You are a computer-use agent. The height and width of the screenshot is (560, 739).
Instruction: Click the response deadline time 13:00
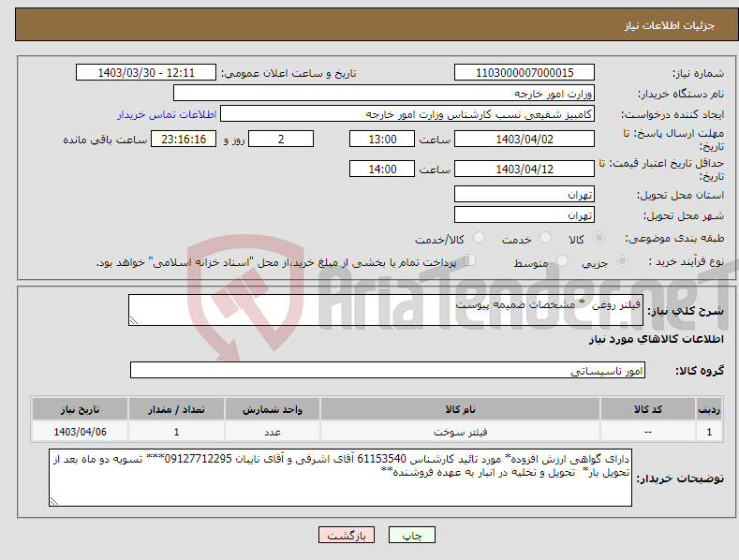382,139
